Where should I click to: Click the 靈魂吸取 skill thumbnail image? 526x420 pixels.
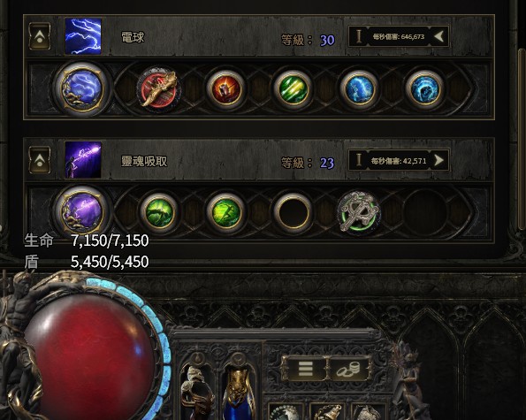pyautogui.click(x=83, y=160)
